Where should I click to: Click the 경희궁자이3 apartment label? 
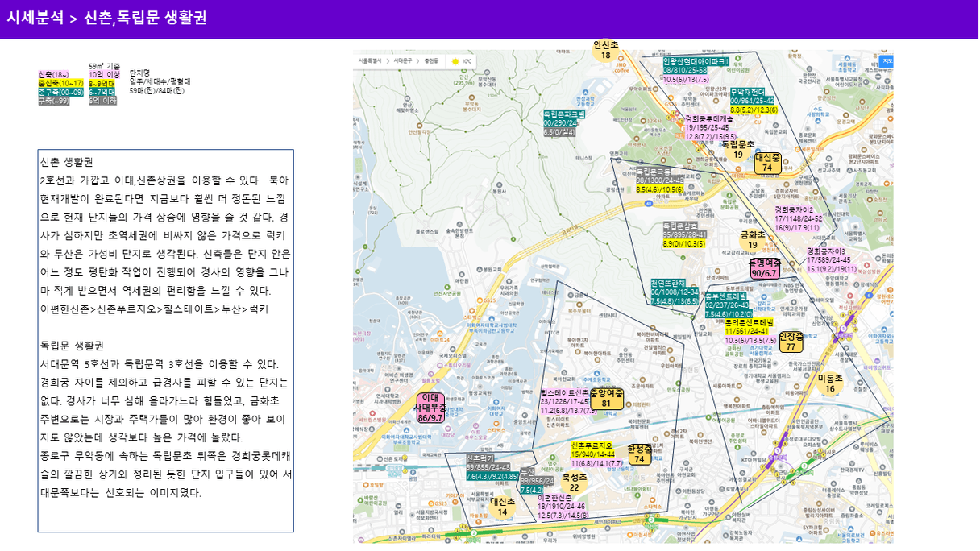point(826,251)
